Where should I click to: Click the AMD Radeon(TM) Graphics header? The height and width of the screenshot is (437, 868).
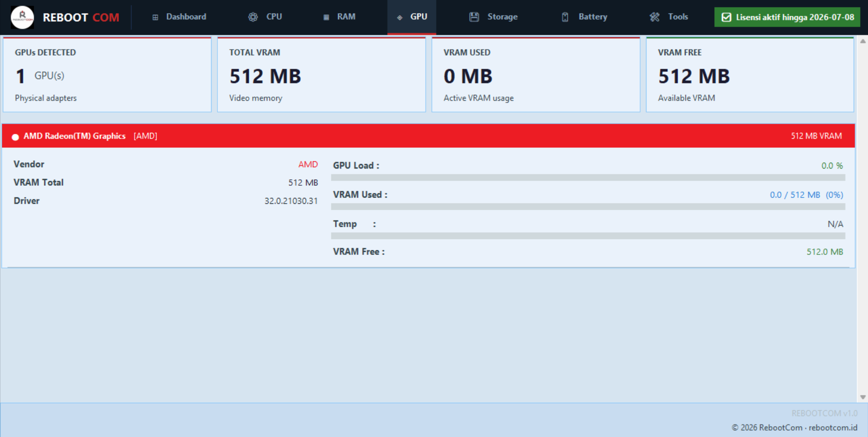(428, 136)
